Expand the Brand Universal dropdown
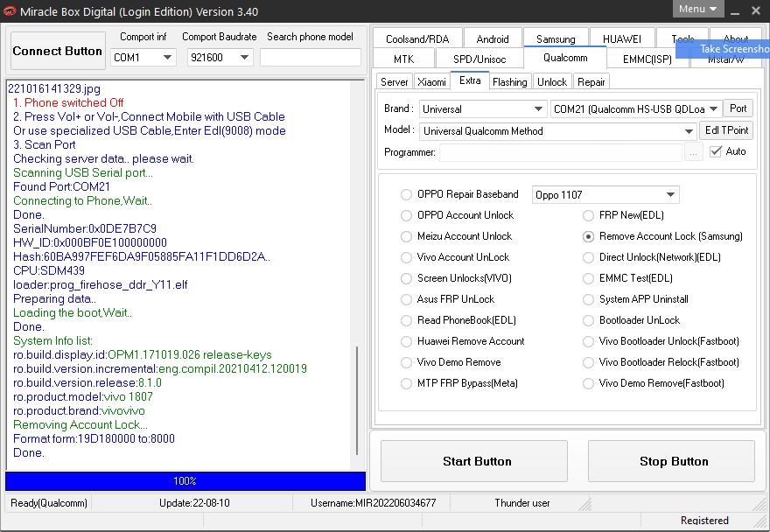This screenshot has width=770, height=532. click(x=483, y=109)
